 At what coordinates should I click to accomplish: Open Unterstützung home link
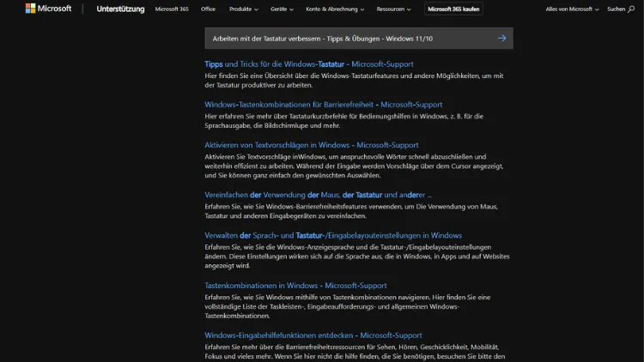click(x=120, y=9)
